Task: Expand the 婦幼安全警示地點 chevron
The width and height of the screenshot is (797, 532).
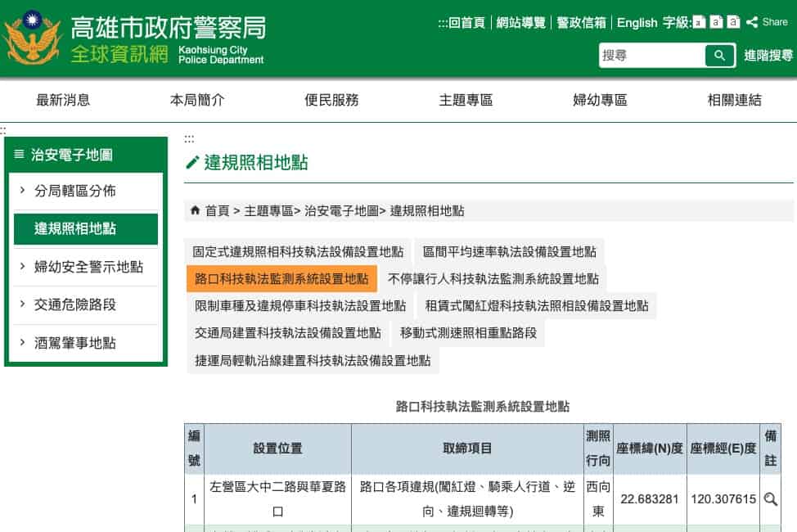Action: (x=22, y=266)
